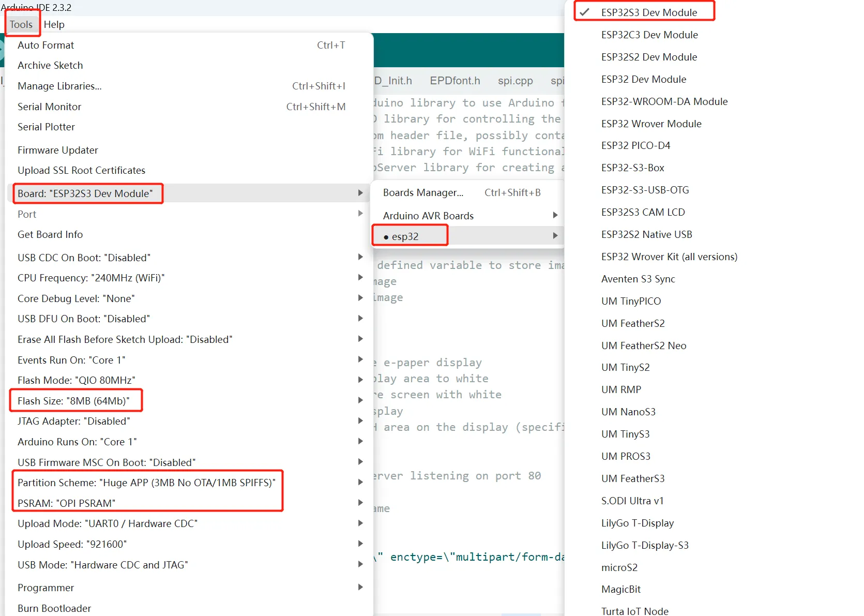The image size is (864, 616).
Task: Launch Serial Monitor from menu
Action: click(49, 107)
